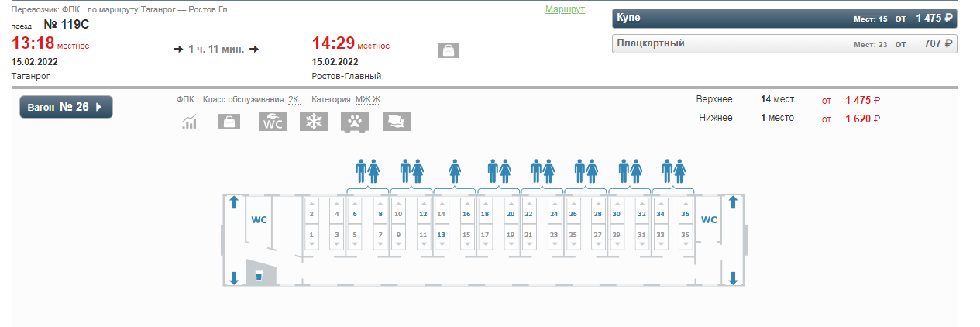Open the service class 2К details
The height and width of the screenshot is (327, 980).
[294, 99]
